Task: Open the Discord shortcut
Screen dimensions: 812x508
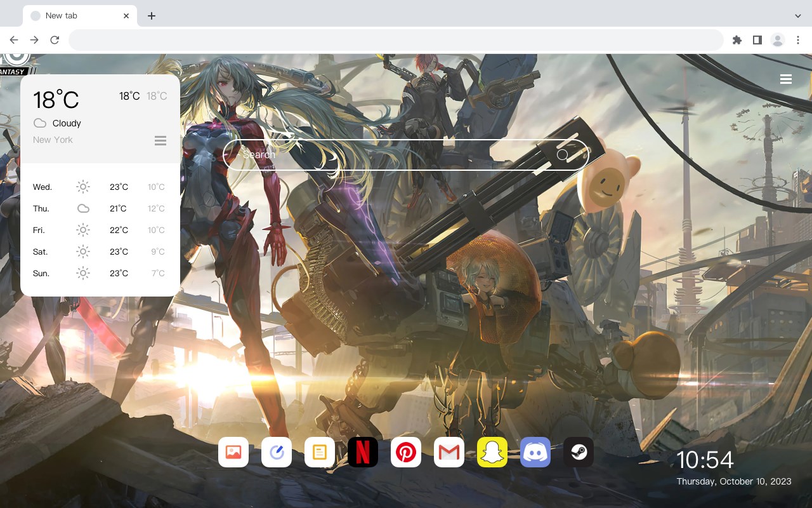Action: coord(535,452)
